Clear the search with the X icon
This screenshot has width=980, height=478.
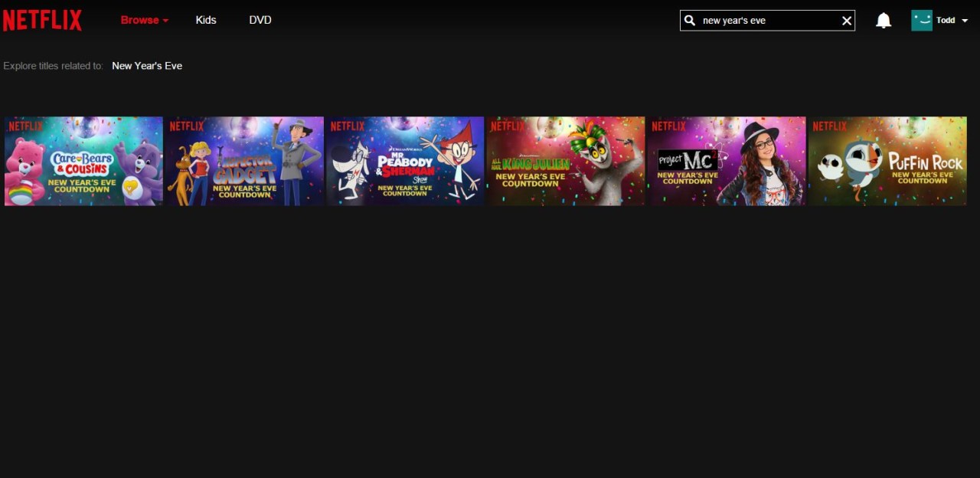847,21
